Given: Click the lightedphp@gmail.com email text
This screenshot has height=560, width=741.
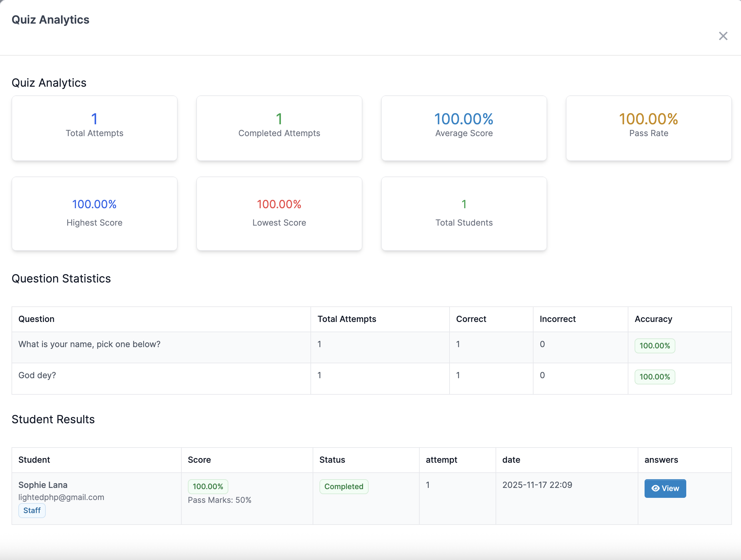Looking at the screenshot, I should (x=61, y=497).
